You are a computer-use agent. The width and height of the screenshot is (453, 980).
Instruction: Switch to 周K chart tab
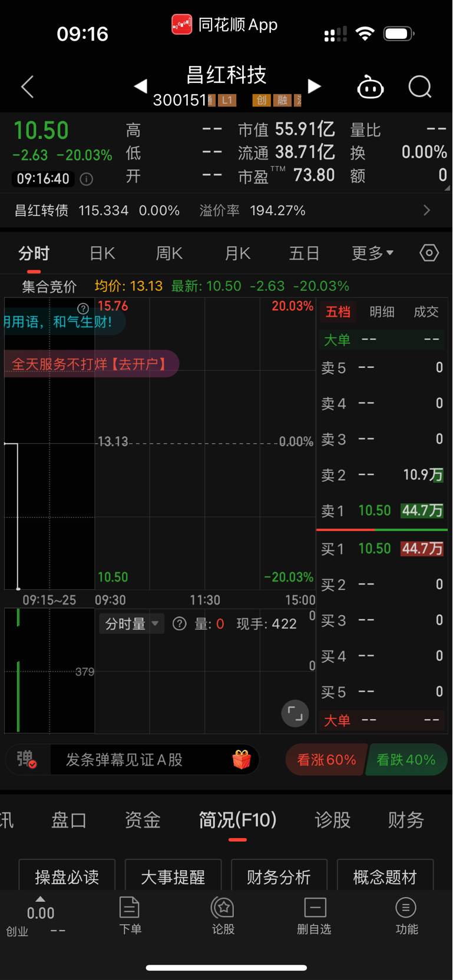[x=169, y=254]
